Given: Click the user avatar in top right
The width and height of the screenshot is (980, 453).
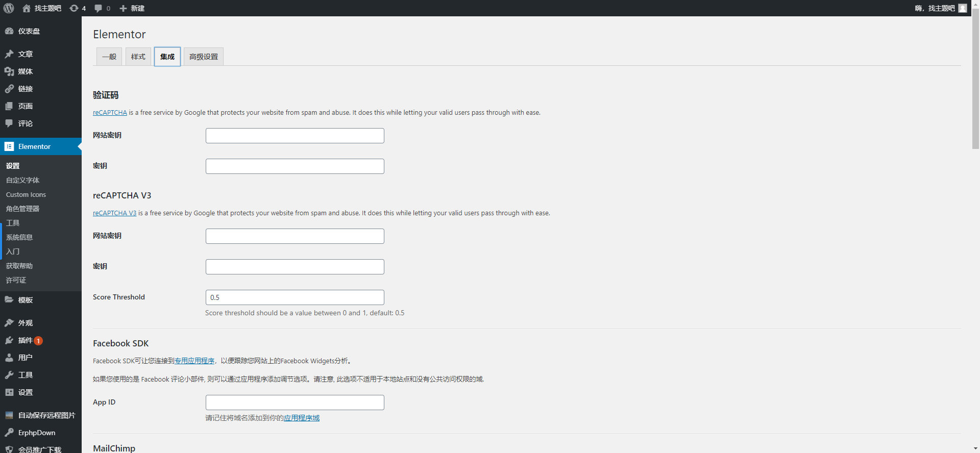Looking at the screenshot, I should (x=963, y=8).
